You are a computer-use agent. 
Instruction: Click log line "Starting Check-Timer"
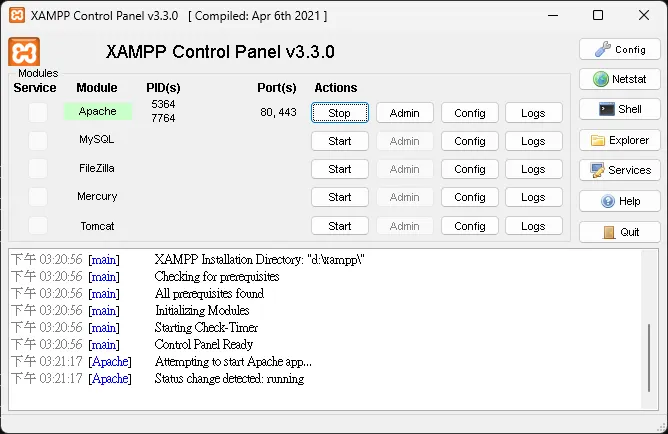pos(206,328)
